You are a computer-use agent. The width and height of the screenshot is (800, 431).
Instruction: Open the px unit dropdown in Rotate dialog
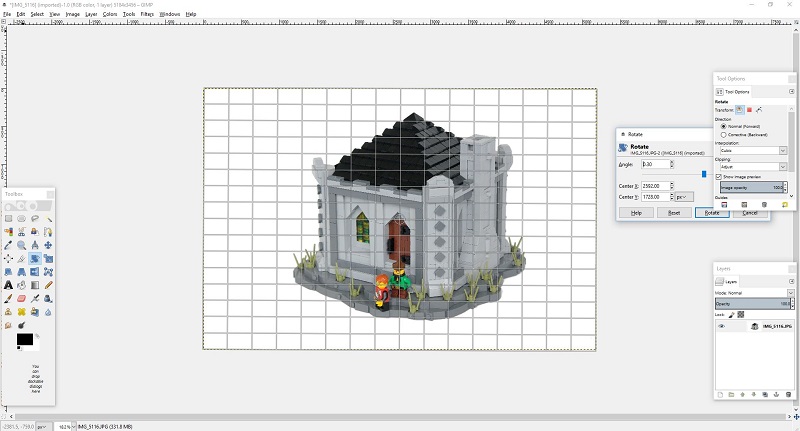point(684,197)
